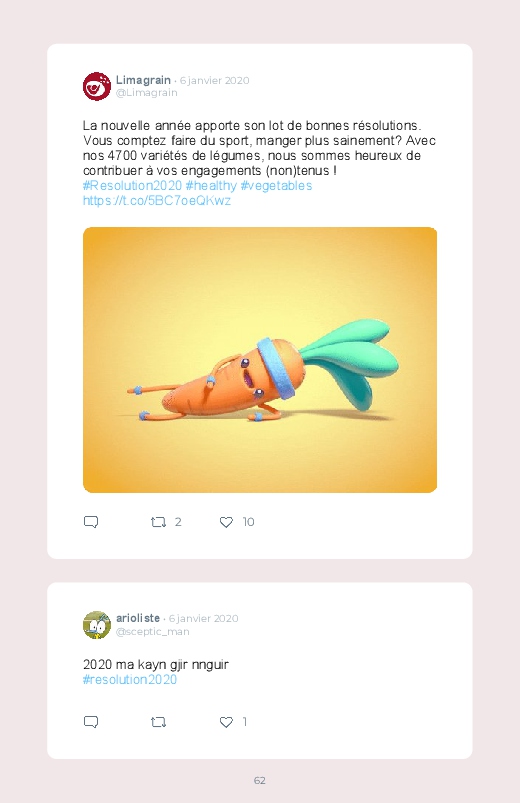The height and width of the screenshot is (803, 520).
Task: Click the @sceptic_man handle
Action: tap(153, 631)
